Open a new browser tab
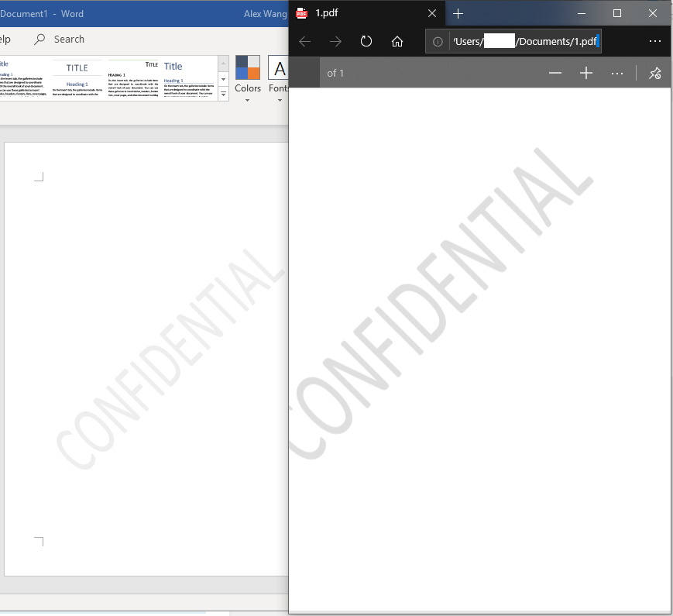 click(x=458, y=14)
